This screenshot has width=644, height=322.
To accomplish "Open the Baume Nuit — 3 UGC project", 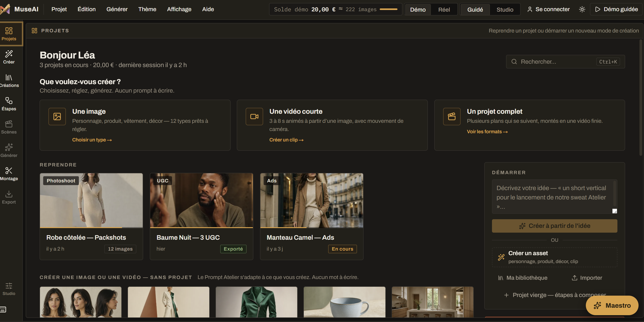I will coord(201,216).
